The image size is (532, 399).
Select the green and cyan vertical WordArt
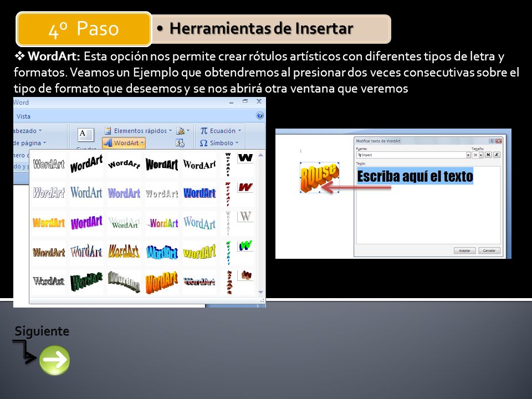point(228,253)
